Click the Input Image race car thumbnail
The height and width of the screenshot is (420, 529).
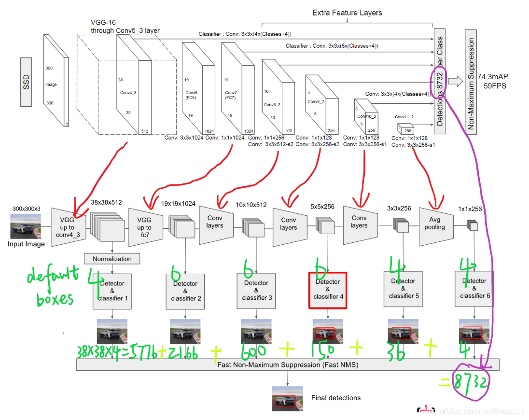(x=26, y=226)
